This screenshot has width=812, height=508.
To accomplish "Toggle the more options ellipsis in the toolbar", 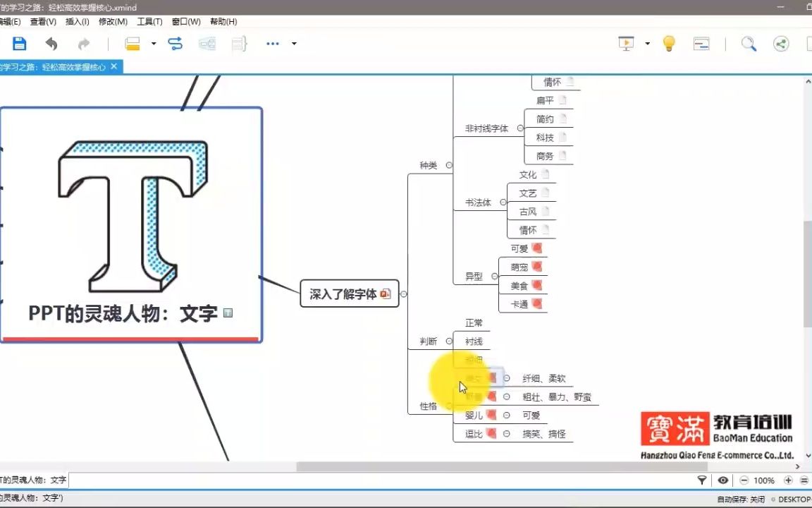I will click(x=272, y=43).
